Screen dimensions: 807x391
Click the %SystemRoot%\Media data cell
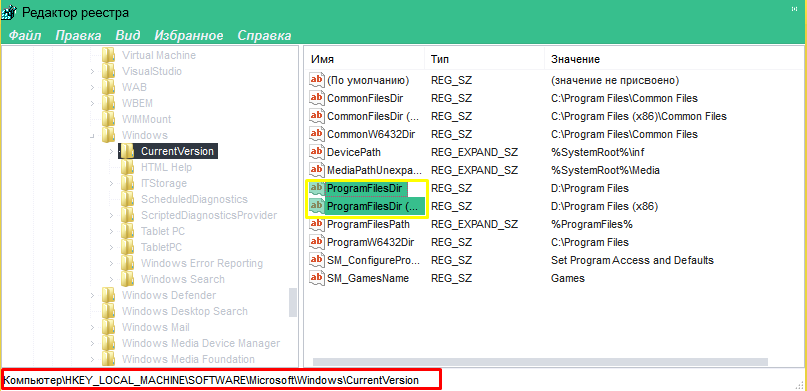click(x=605, y=170)
